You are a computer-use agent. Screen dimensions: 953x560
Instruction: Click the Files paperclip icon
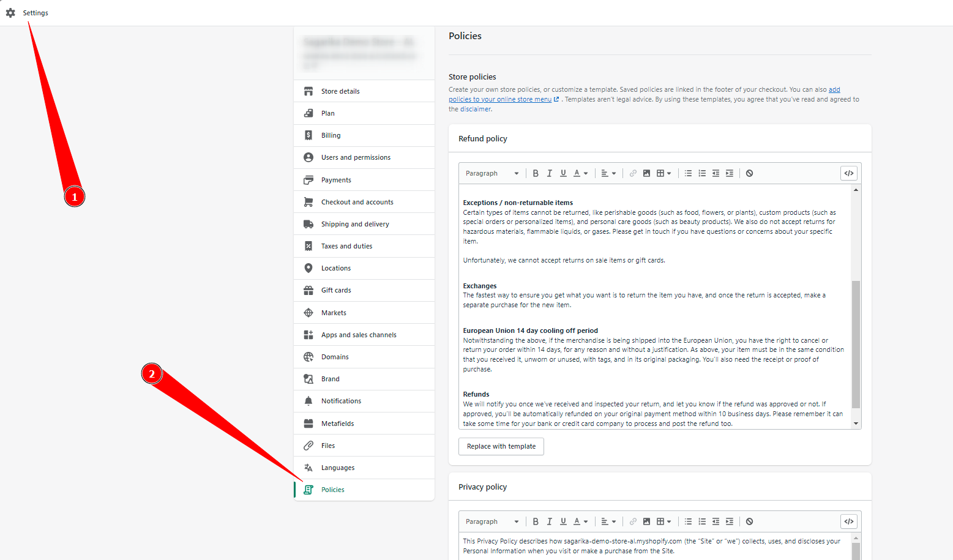tap(308, 446)
